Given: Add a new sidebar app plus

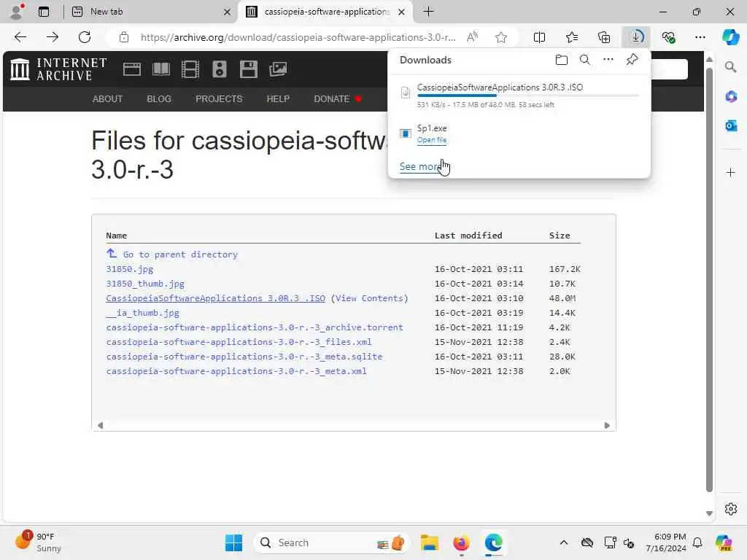Looking at the screenshot, I should click(731, 172).
